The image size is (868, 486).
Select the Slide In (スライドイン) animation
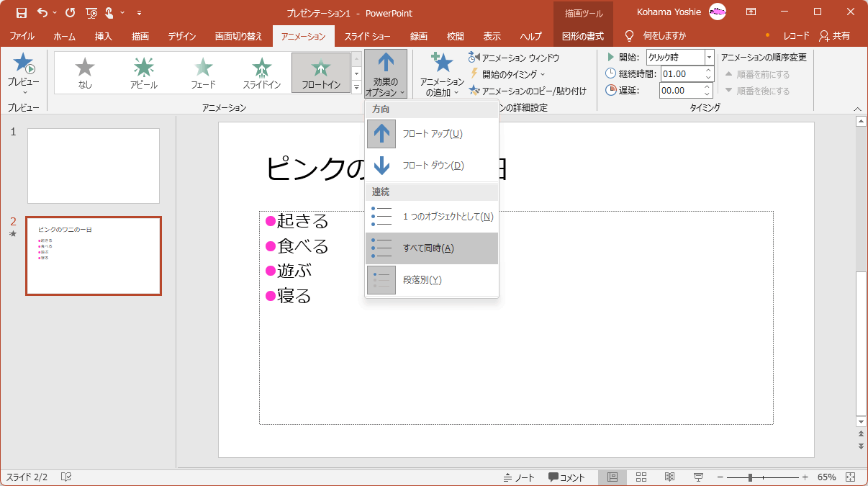262,73
